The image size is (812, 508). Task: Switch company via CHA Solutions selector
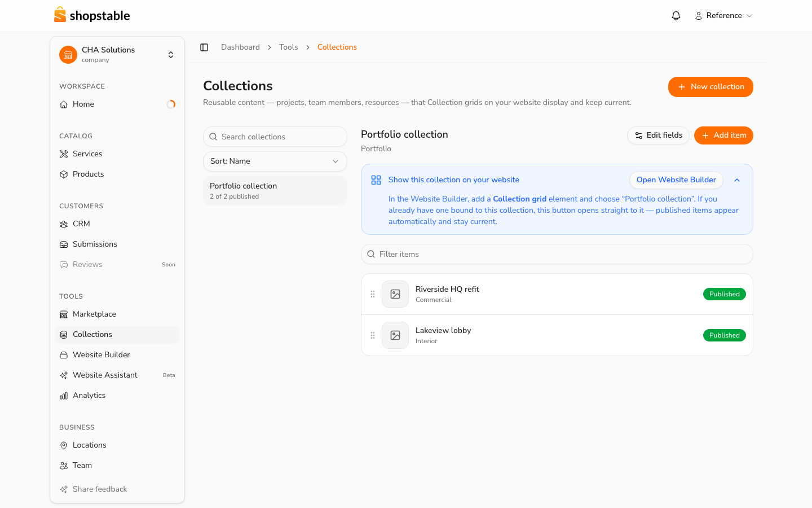117,55
